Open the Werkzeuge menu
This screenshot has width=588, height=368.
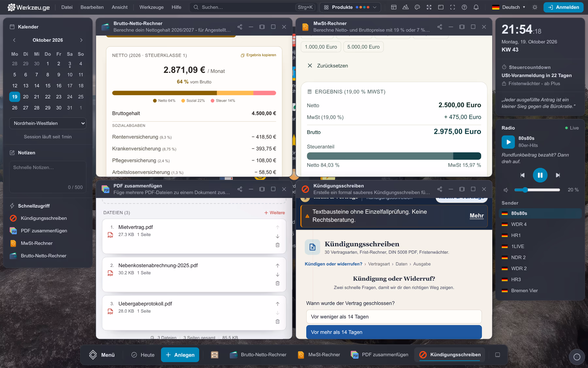coord(152,7)
